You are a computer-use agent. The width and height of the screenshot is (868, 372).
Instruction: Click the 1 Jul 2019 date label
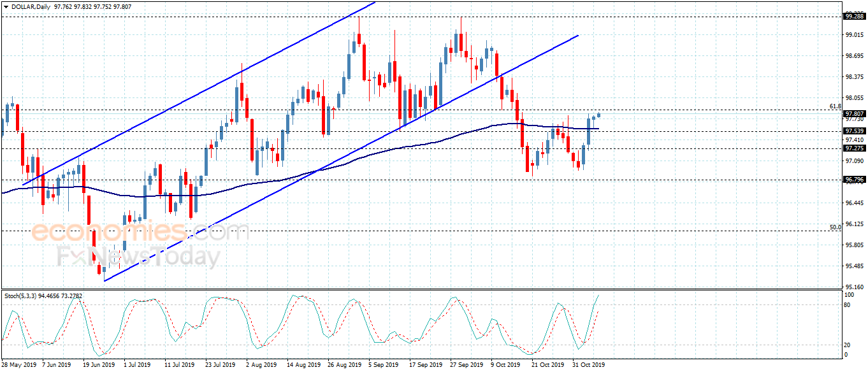click(136, 365)
